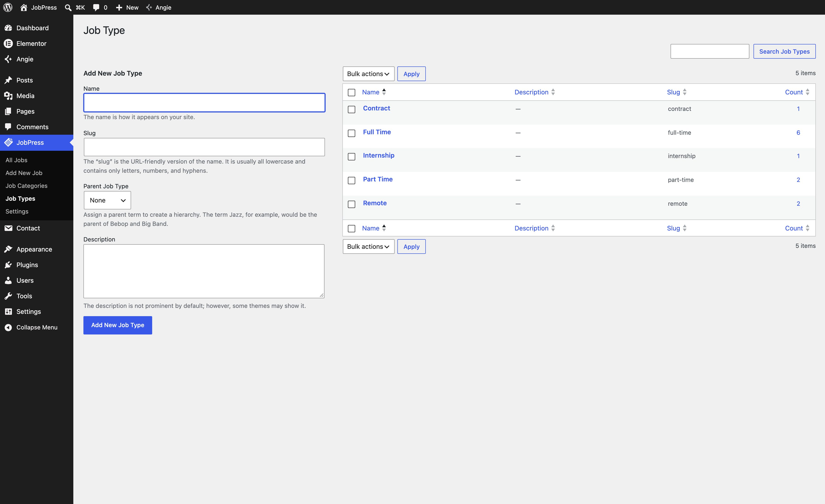Click the JobPress home icon in admin bar

tap(23, 7)
